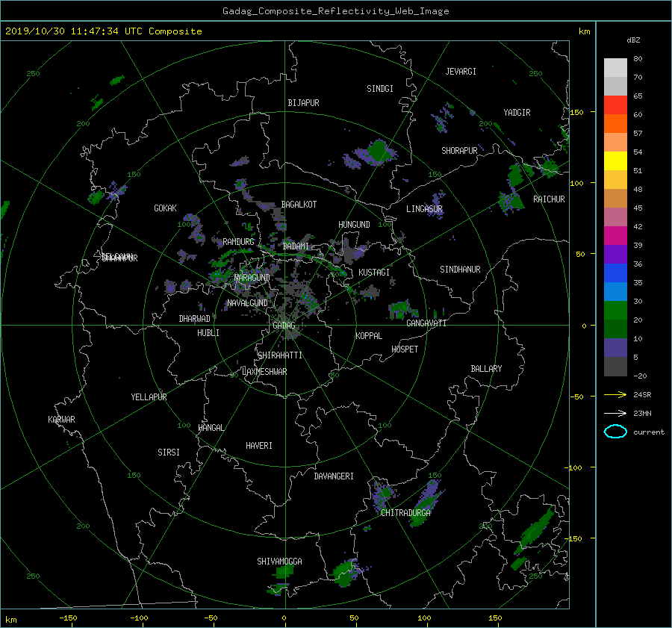Click the -150 bottom axis tick label
The image size is (672, 628).
click(x=68, y=618)
